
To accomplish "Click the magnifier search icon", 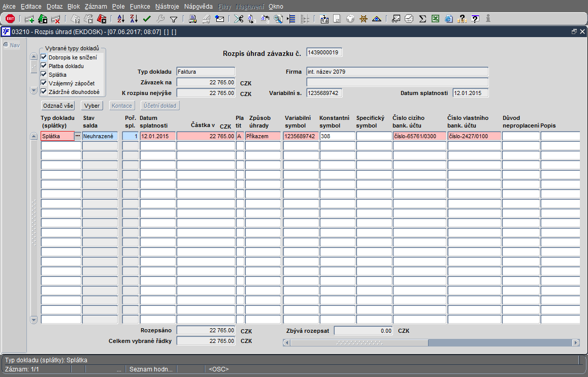I will click(x=278, y=19).
